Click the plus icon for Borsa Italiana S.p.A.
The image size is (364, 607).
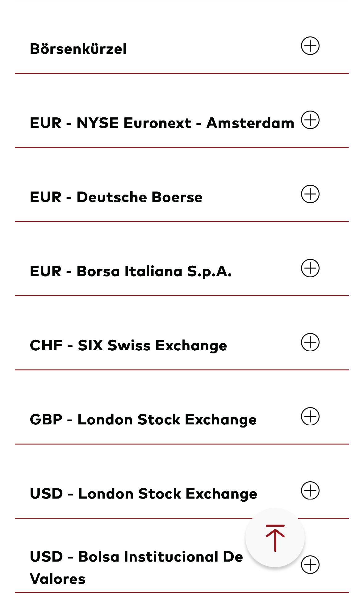310,268
